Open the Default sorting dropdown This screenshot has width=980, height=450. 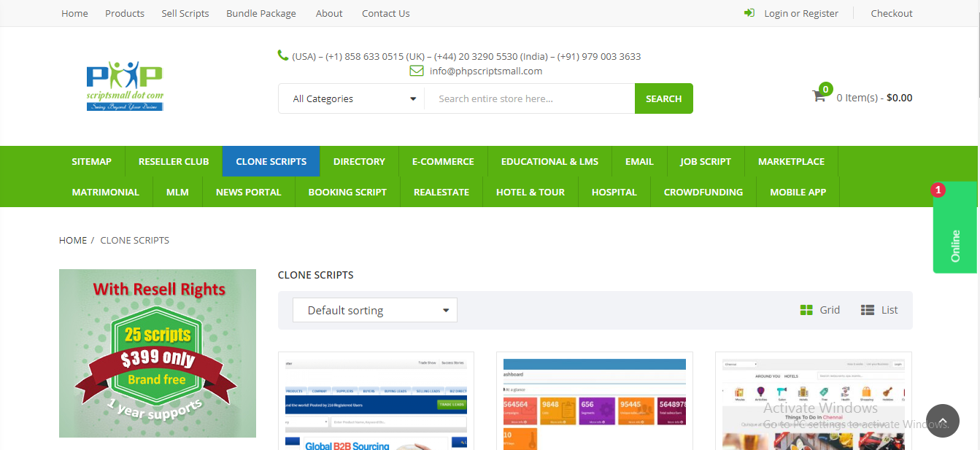374,309
